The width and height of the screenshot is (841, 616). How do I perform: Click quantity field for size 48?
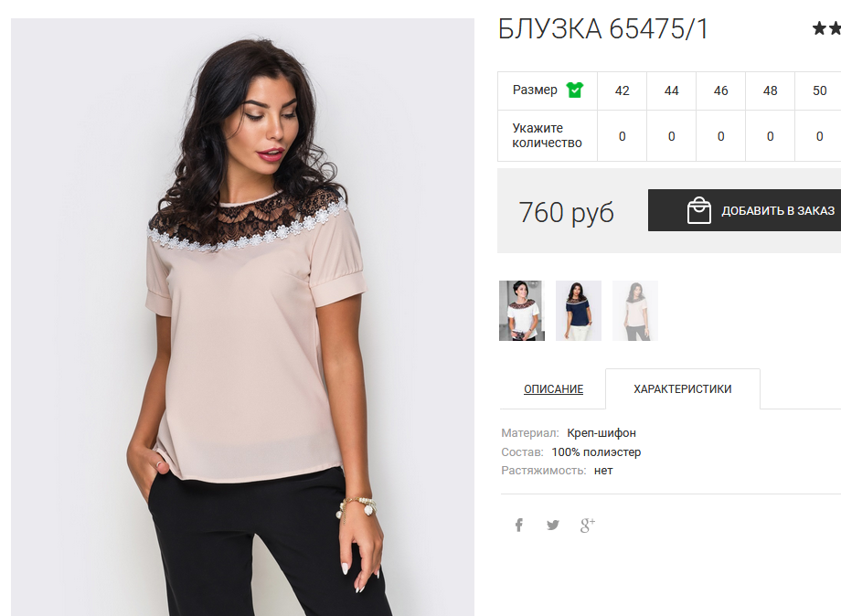[x=771, y=136]
